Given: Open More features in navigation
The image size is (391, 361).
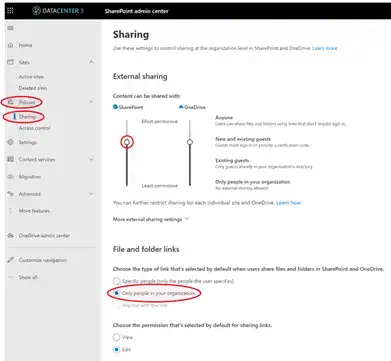Looking at the screenshot, I should [34, 211].
